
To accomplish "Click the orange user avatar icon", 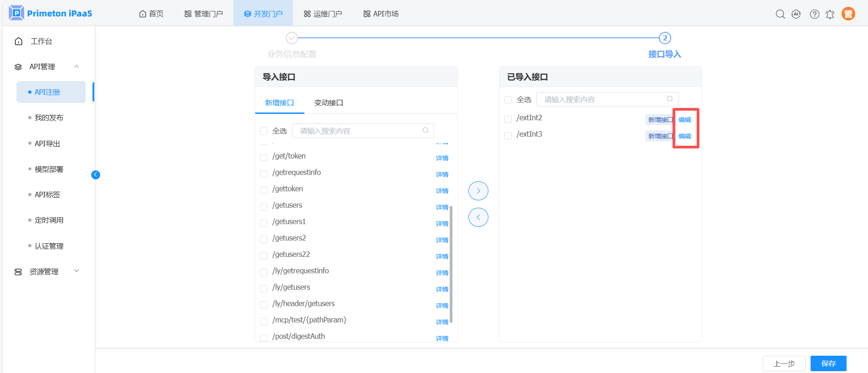I will (848, 14).
